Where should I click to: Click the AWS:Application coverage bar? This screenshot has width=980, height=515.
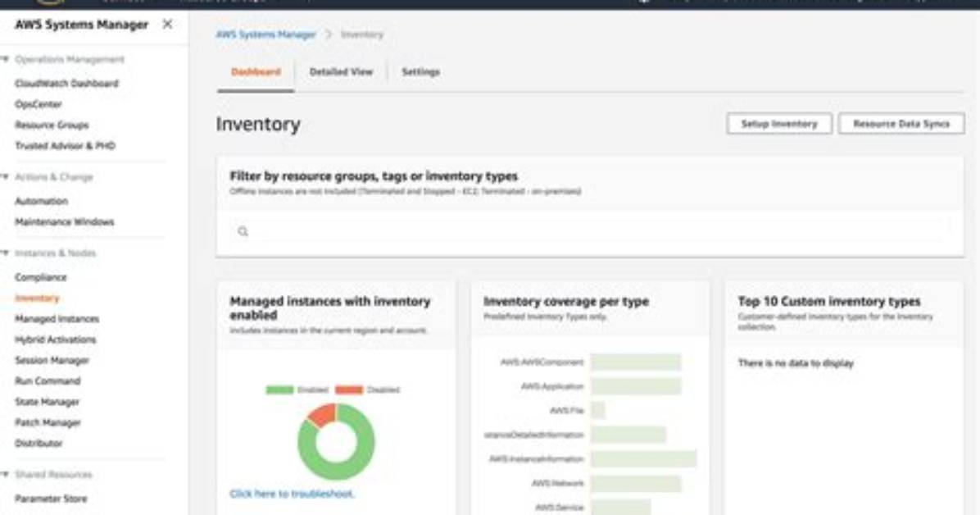pyautogui.click(x=636, y=386)
